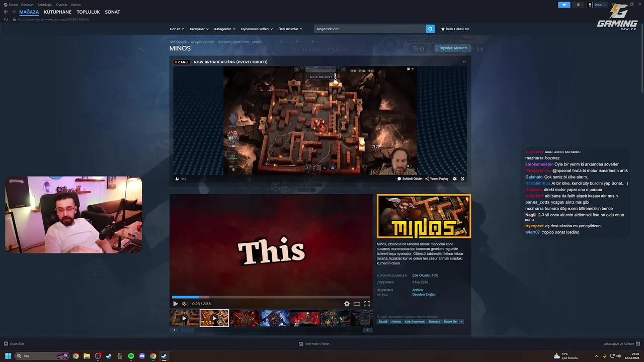Click the store search magnifier button
The width and height of the screenshot is (644, 362).
[x=430, y=29]
